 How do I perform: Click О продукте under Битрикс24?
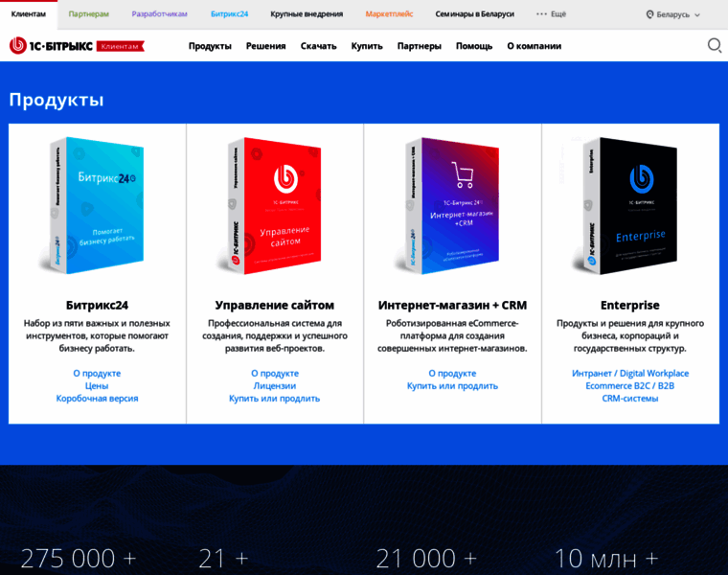(x=97, y=373)
